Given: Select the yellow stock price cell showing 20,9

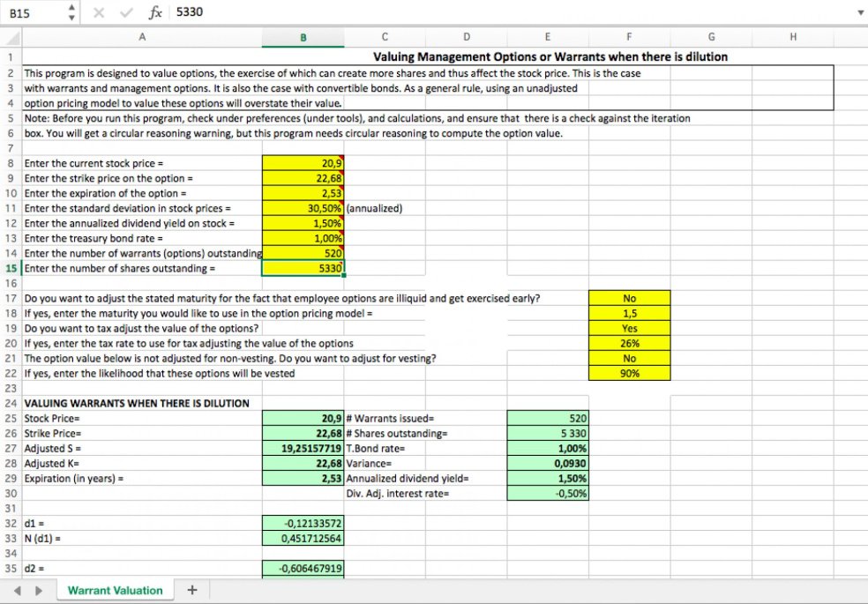Looking at the screenshot, I should point(303,162).
